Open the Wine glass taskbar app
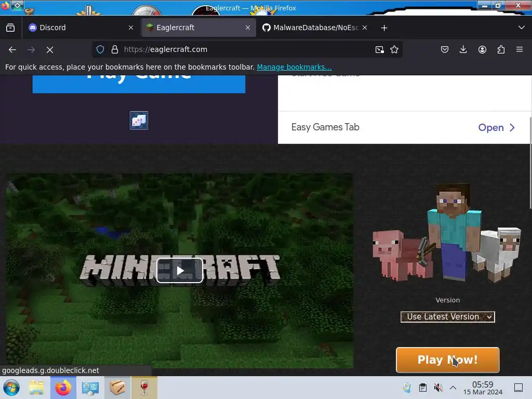 [x=144, y=388]
